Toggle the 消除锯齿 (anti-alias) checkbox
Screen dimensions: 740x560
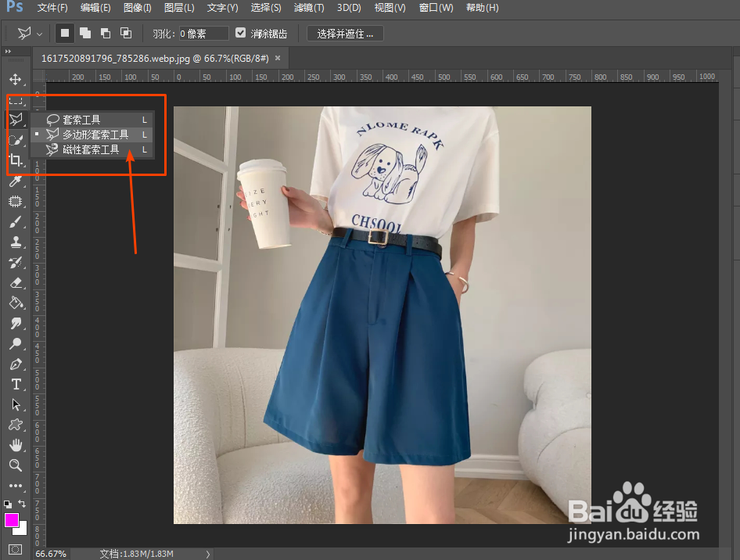click(x=240, y=33)
